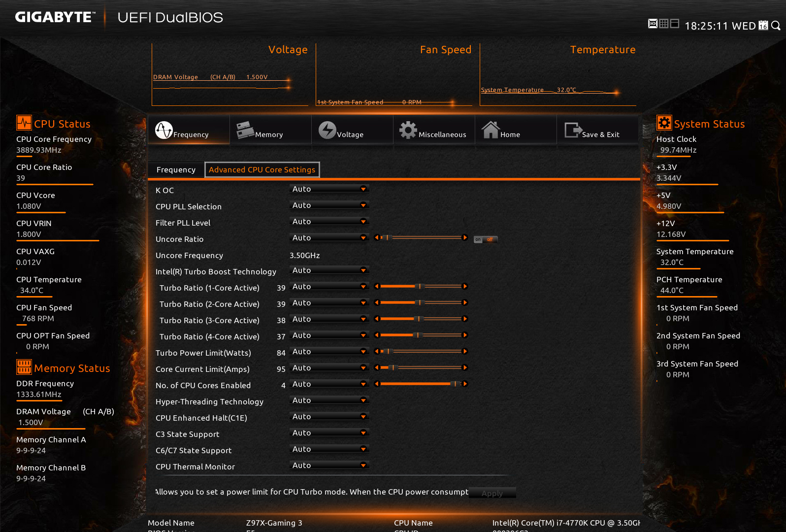Viewport: 786px width, 532px height.
Task: Click the 1st System Fan Speed graph label
Action: click(x=350, y=102)
